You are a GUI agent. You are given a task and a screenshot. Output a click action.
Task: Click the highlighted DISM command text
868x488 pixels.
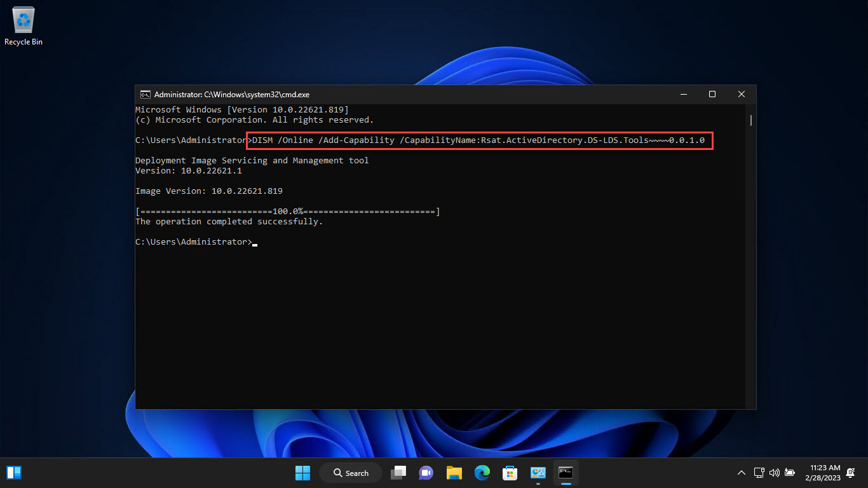click(x=480, y=140)
